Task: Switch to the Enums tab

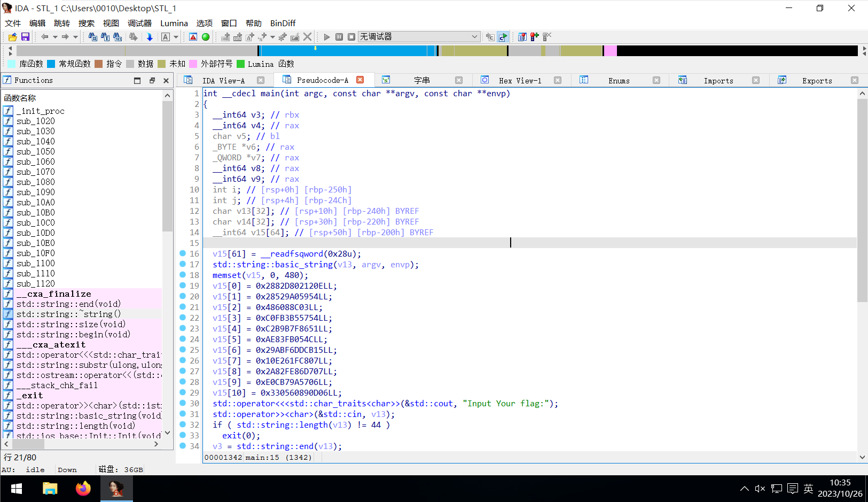Action: coord(619,81)
